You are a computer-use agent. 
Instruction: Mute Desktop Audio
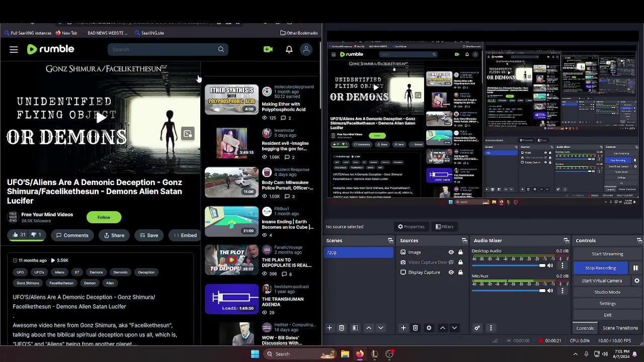click(550, 265)
